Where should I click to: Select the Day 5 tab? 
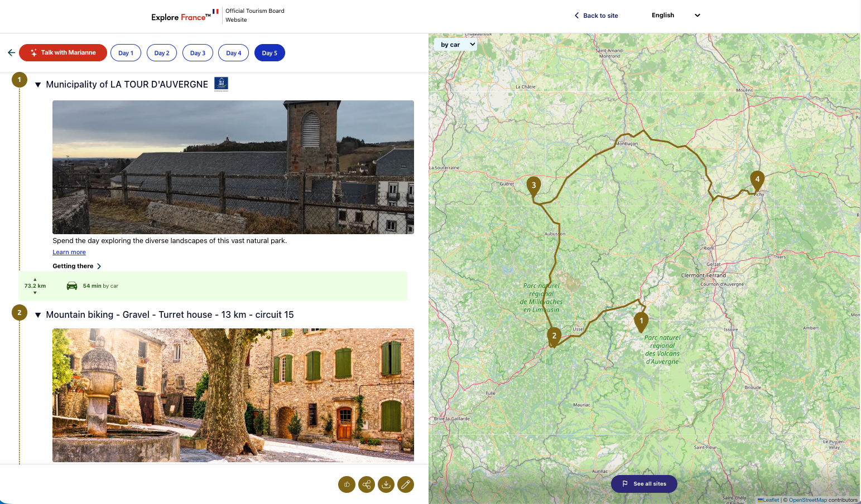click(270, 53)
